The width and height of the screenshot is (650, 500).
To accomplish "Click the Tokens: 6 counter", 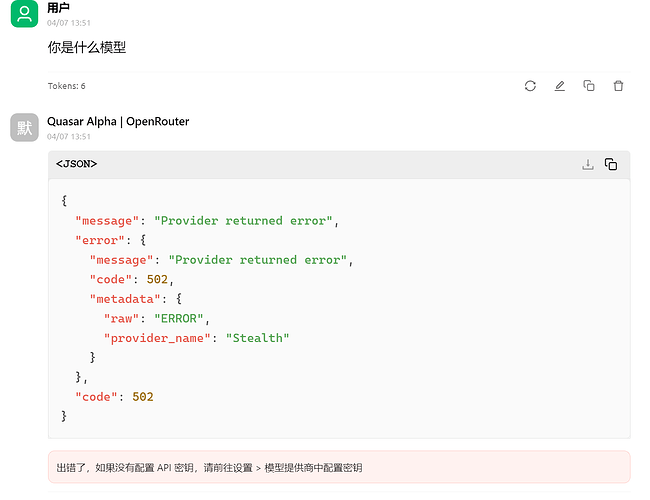I will click(x=66, y=86).
